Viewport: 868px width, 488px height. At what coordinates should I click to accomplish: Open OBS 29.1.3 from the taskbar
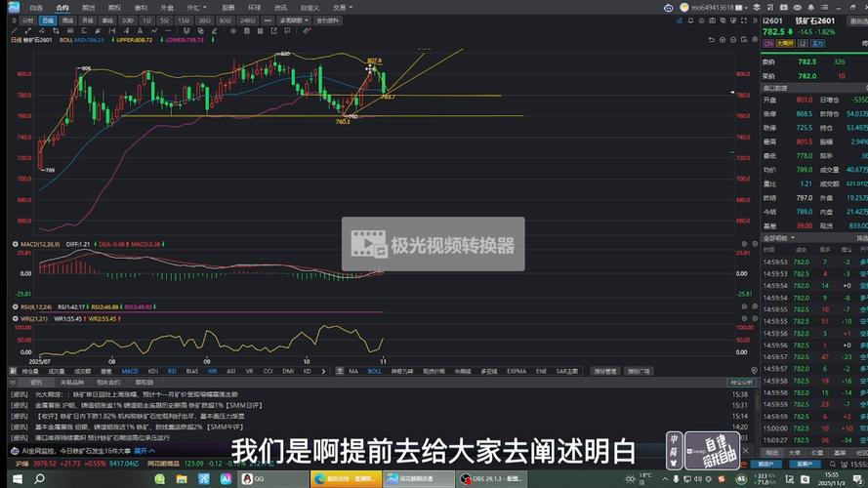[x=491, y=478]
